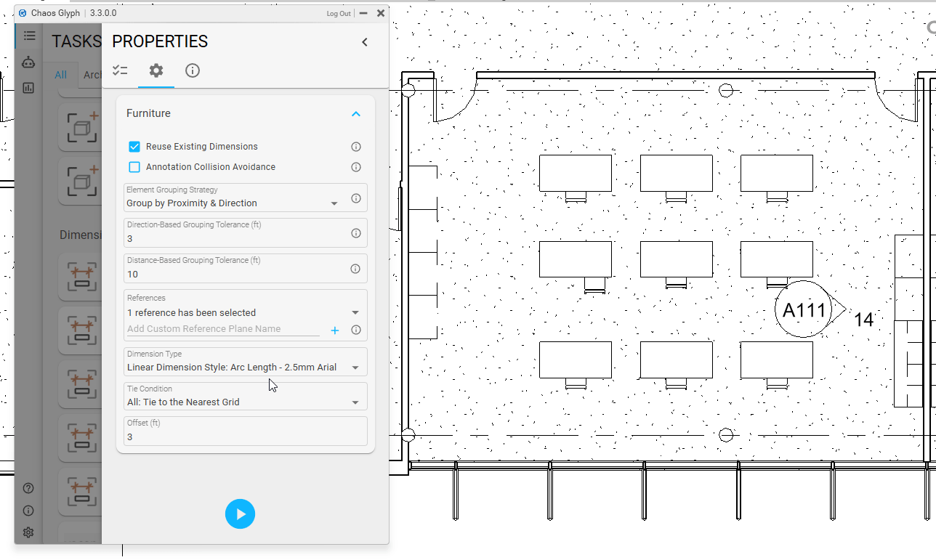936x560 pixels.
Task: Collapse the Properties panel with the chevron
Action: (x=365, y=42)
